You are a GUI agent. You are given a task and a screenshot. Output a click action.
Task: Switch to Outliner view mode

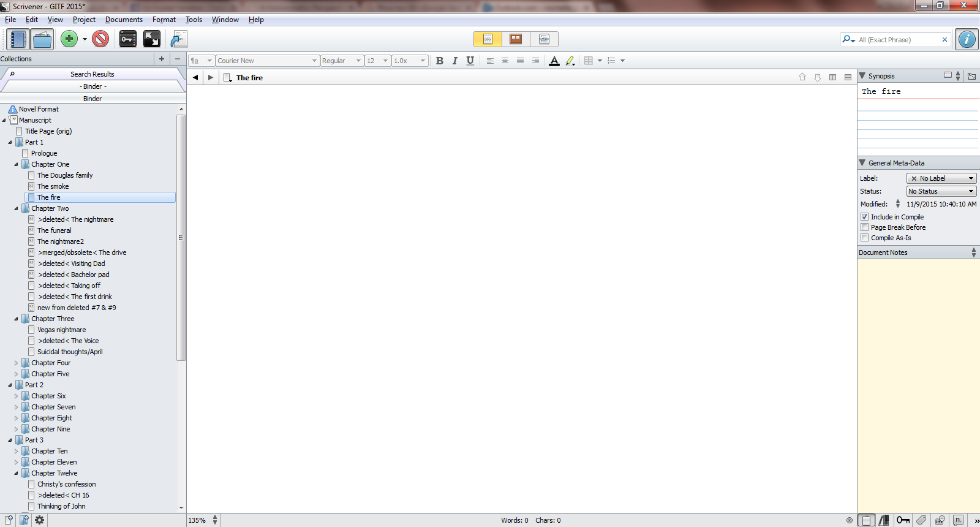click(x=544, y=39)
